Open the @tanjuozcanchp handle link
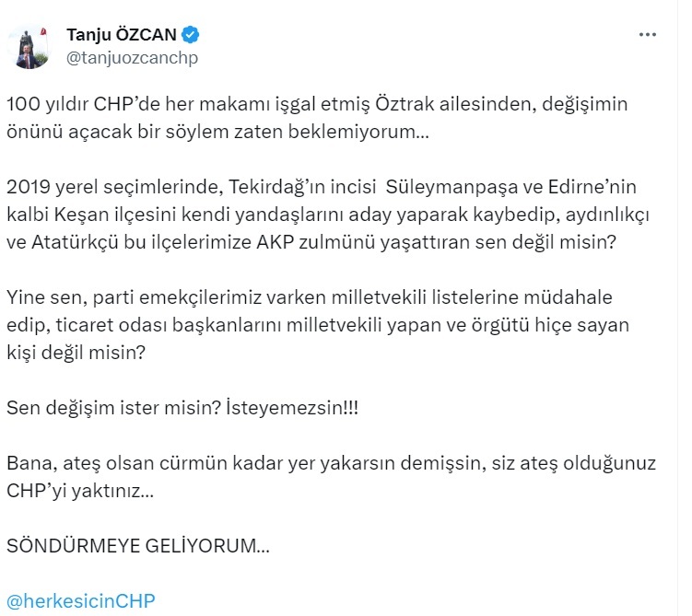The height and width of the screenshot is (616, 692). [x=132, y=58]
